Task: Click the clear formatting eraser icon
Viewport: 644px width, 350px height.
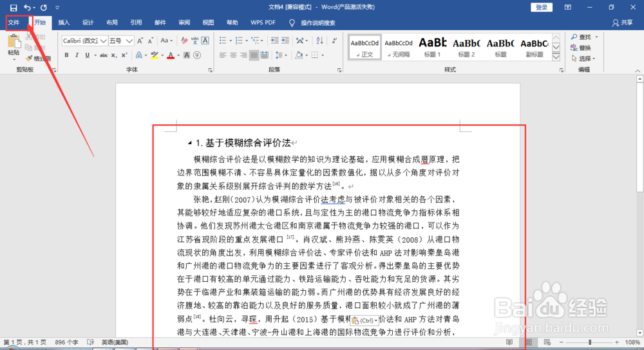Action: point(184,41)
